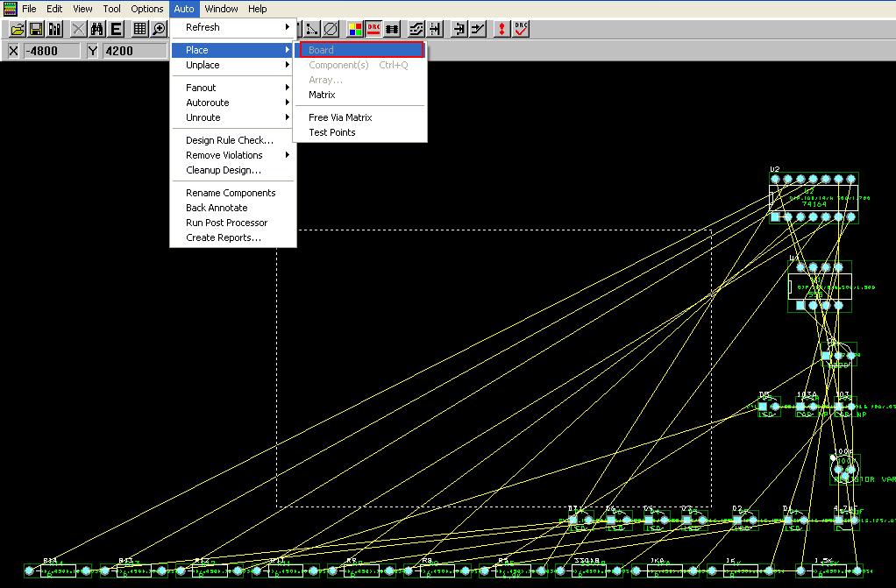The width and height of the screenshot is (896, 588).
Task: Select Matrix from the Place submenu
Action: (322, 95)
